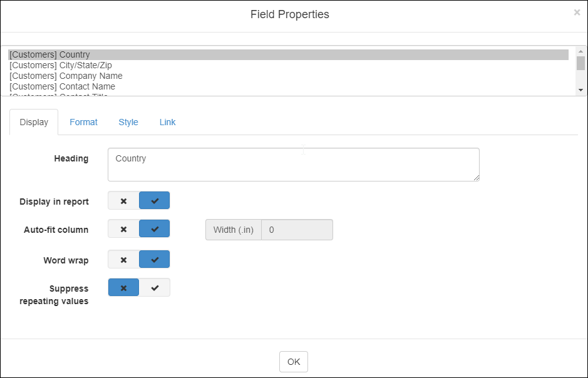Click the X icon for Auto-fit column
This screenshot has width=588, height=378.
click(123, 229)
